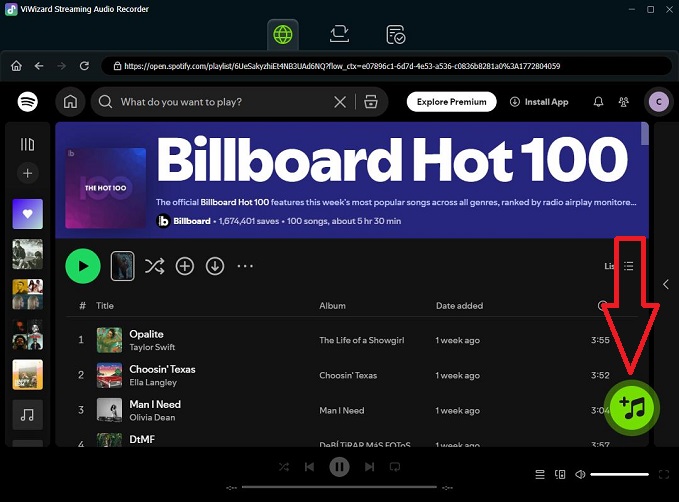
Task: Open Spotify Home via the house button
Action: point(70,102)
